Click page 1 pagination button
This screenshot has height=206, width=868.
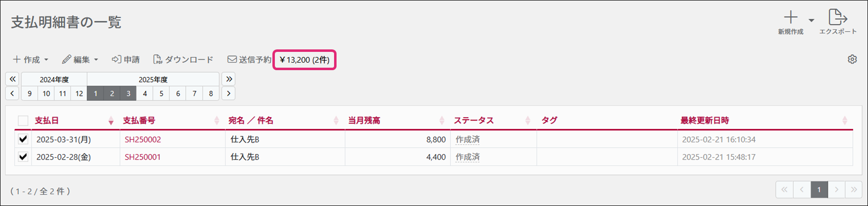(819, 190)
